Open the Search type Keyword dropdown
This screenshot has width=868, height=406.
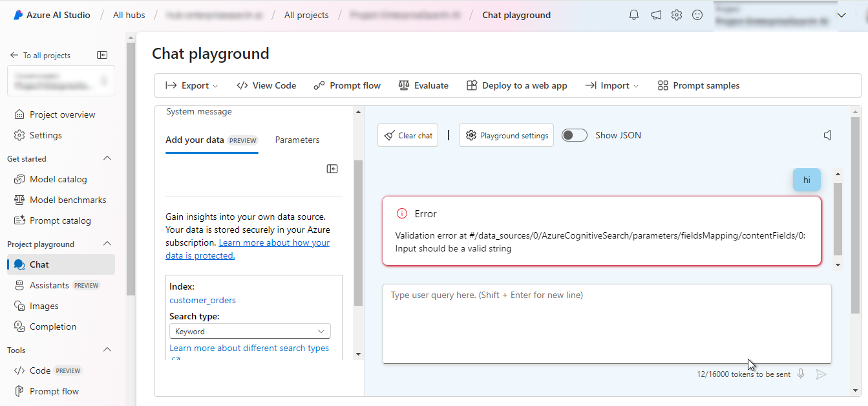249,330
